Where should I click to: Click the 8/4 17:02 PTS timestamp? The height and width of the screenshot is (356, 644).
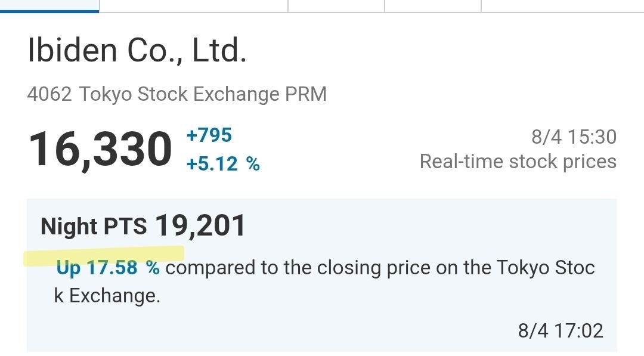pos(560,330)
